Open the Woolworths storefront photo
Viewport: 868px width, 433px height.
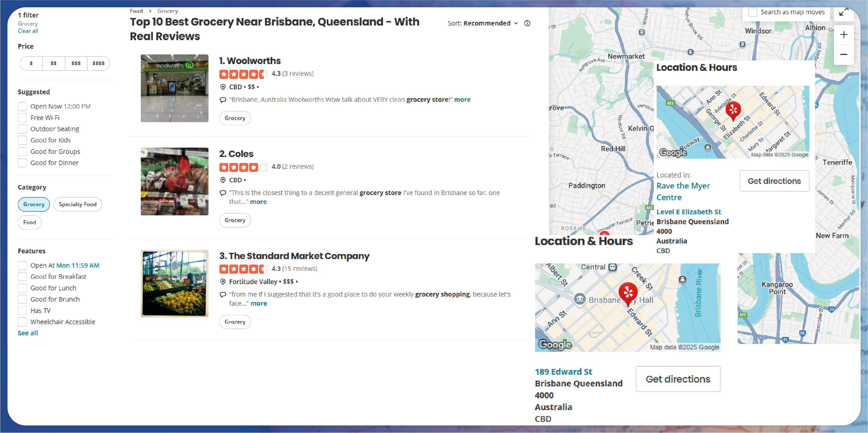click(x=175, y=88)
